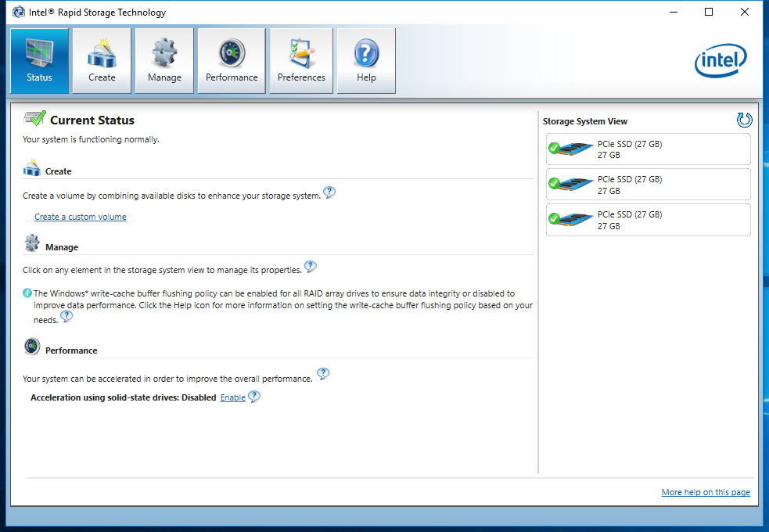This screenshot has height=532, width=769.
Task: Click the Current Status checkmark icon
Action: coord(34,118)
